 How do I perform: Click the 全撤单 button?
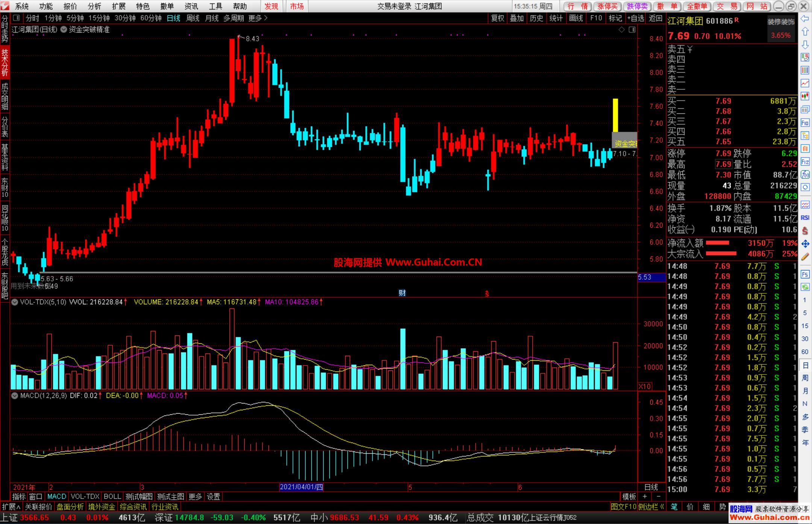(x=697, y=6)
